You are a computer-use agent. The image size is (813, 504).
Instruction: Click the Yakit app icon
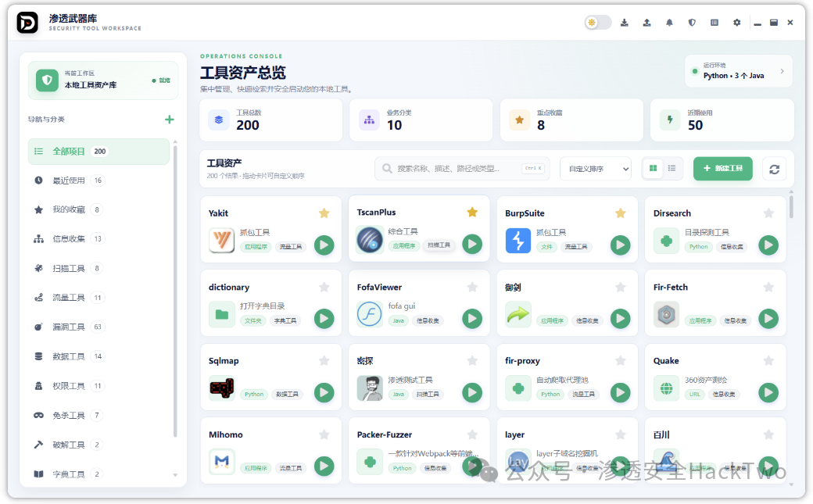(222, 241)
